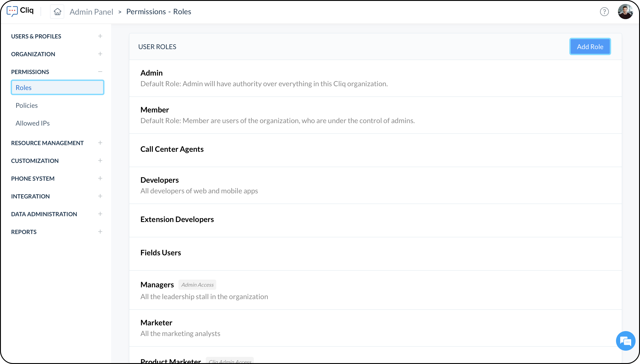Screen dimensions: 640x364
Task: Expand Data Administration plus icon
Action: coord(100,214)
